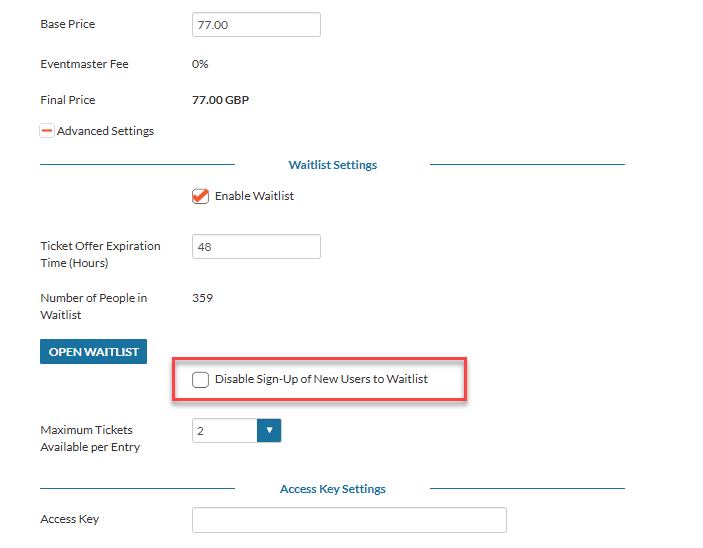Click the Ticket Offer Expiration Time field
Image resolution: width=703 pixels, height=548 pixels.
coord(256,247)
